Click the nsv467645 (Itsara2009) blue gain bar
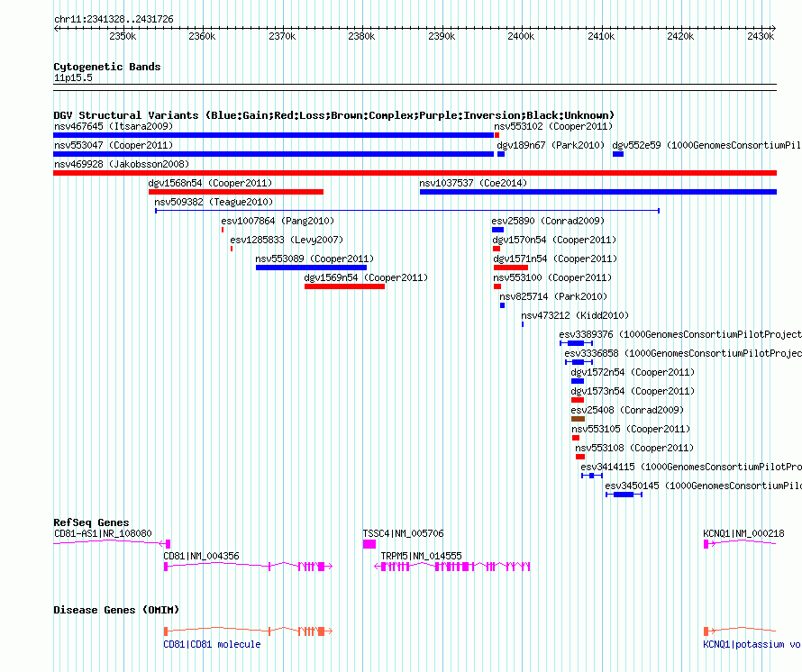 [274, 135]
